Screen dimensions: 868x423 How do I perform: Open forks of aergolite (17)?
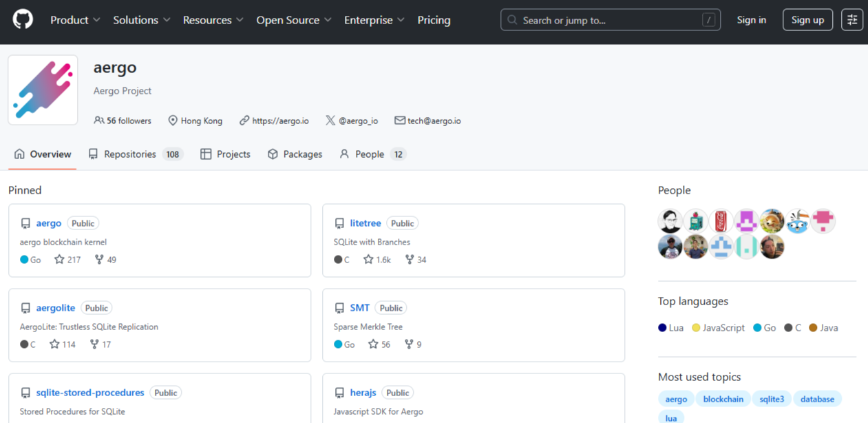pos(100,344)
